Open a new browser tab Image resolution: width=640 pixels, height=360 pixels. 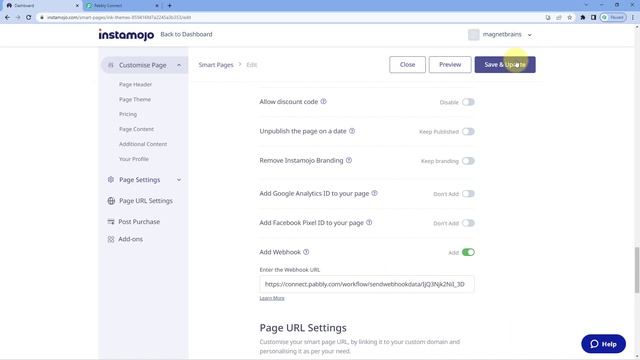click(x=169, y=6)
